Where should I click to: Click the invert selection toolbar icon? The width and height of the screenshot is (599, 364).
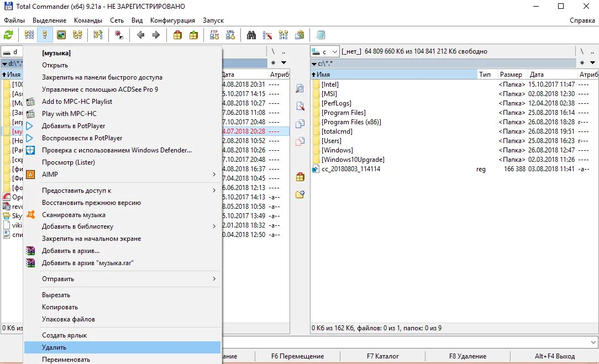119,35
